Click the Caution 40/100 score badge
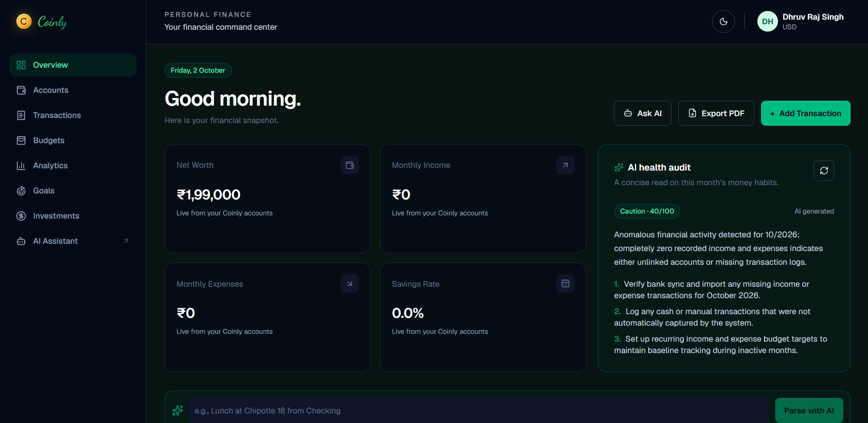The image size is (868, 423). click(x=647, y=211)
